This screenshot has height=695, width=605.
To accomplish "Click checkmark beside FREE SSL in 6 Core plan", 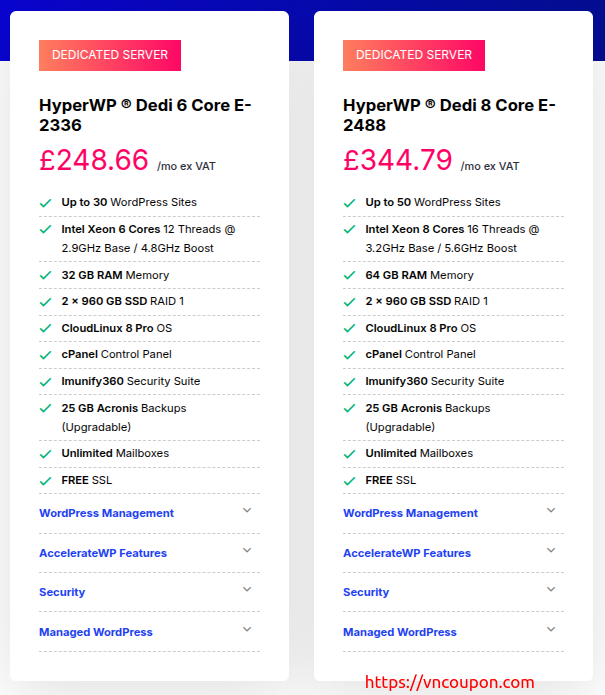I will (x=46, y=481).
